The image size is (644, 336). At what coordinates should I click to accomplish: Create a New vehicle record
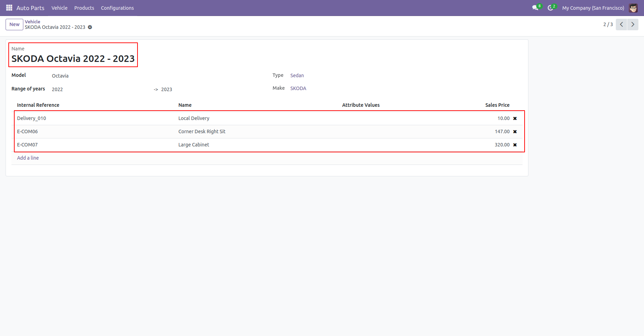click(14, 24)
